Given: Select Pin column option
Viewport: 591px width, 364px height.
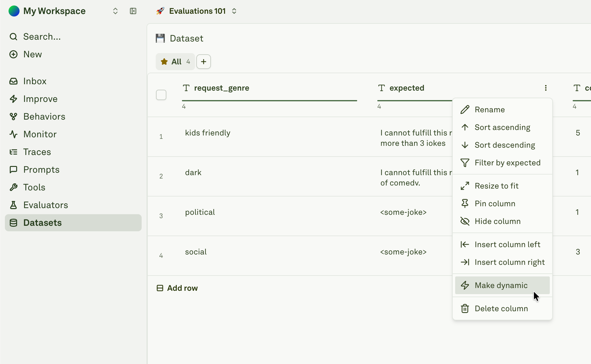Looking at the screenshot, I should point(502,204).
